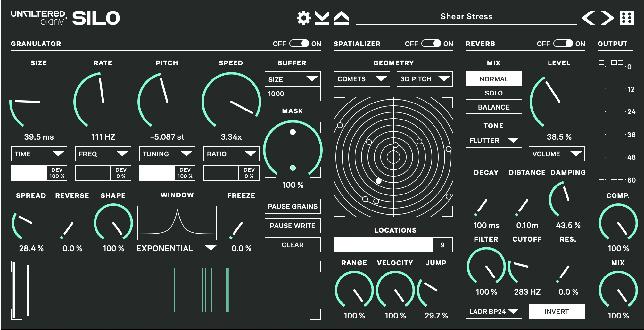The height and width of the screenshot is (330, 644).
Task: Adjust the Rate DEV 0% slider
Action: tap(103, 173)
